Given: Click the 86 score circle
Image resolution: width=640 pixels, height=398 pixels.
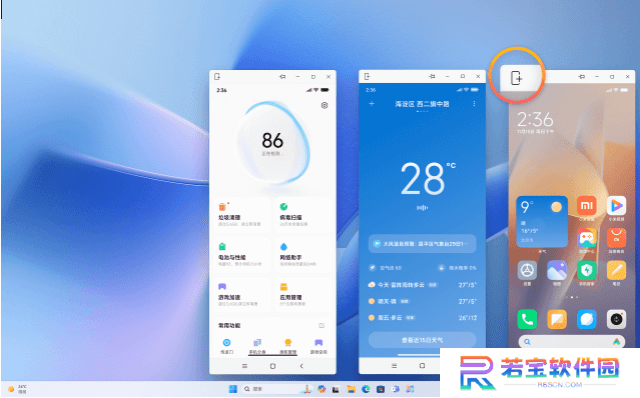Looking at the screenshot, I should tap(273, 143).
